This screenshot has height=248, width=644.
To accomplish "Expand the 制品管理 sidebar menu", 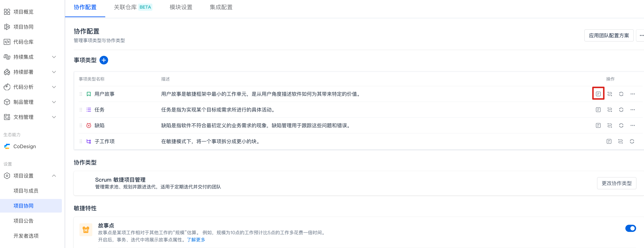I will pos(54,102).
